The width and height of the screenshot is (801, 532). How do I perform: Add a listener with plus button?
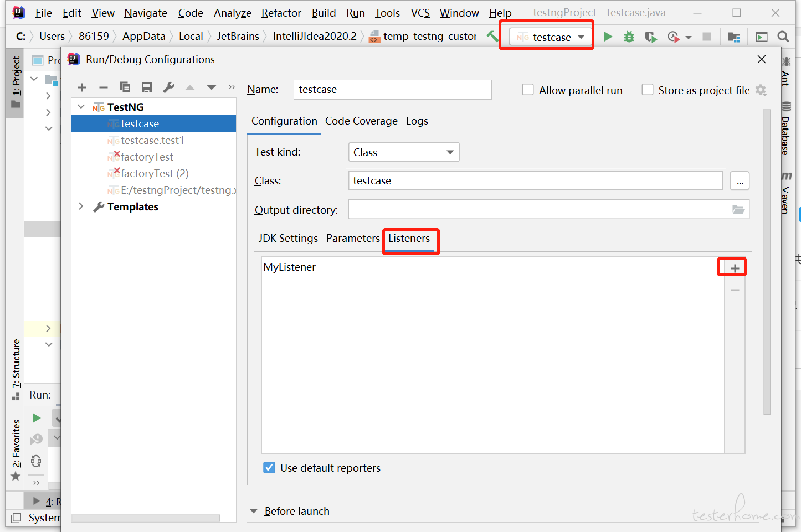point(735,268)
